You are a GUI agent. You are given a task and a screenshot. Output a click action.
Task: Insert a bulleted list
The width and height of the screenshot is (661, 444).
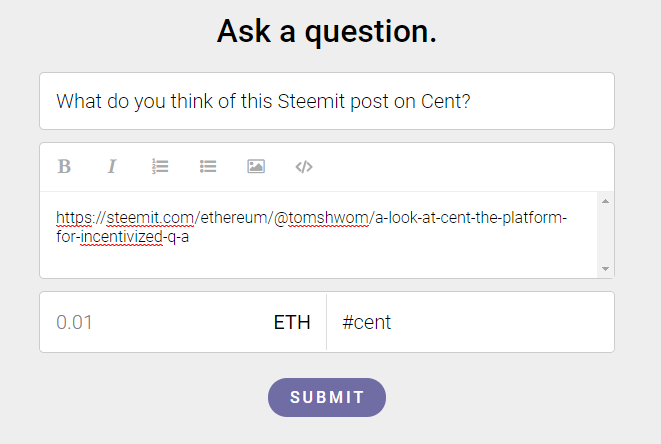point(208,167)
